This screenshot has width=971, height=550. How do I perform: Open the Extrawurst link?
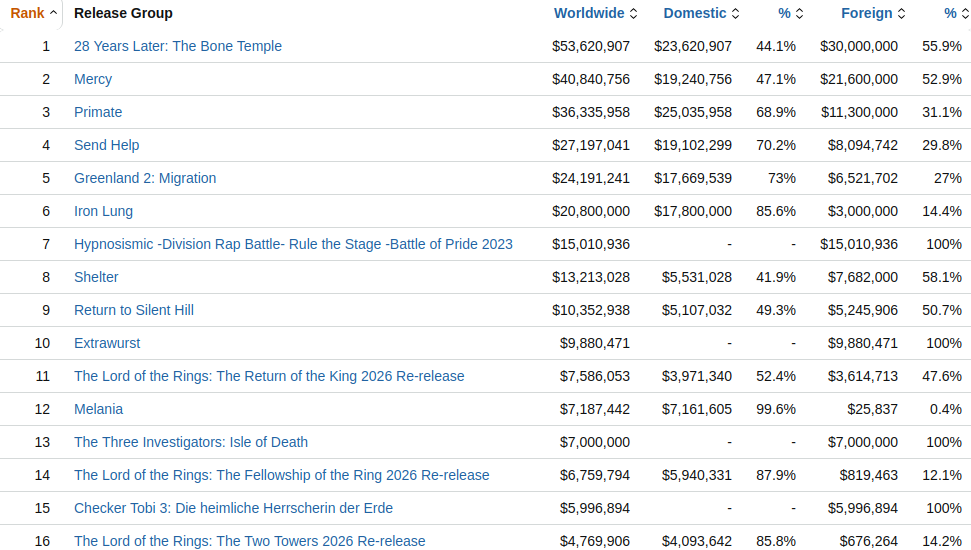tap(107, 343)
